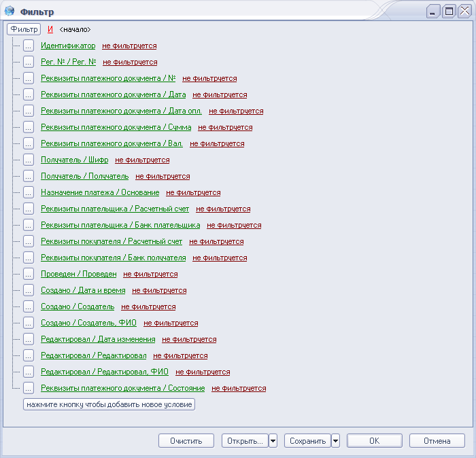The image size is (476, 458).
Task: Confirm the filter with OK
Action: click(x=375, y=441)
